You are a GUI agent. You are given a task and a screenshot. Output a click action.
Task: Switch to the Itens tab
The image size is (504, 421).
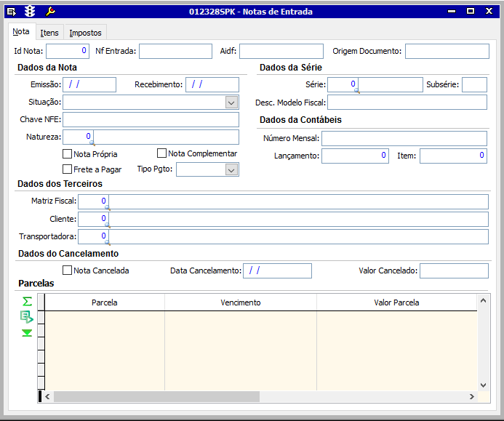point(49,33)
